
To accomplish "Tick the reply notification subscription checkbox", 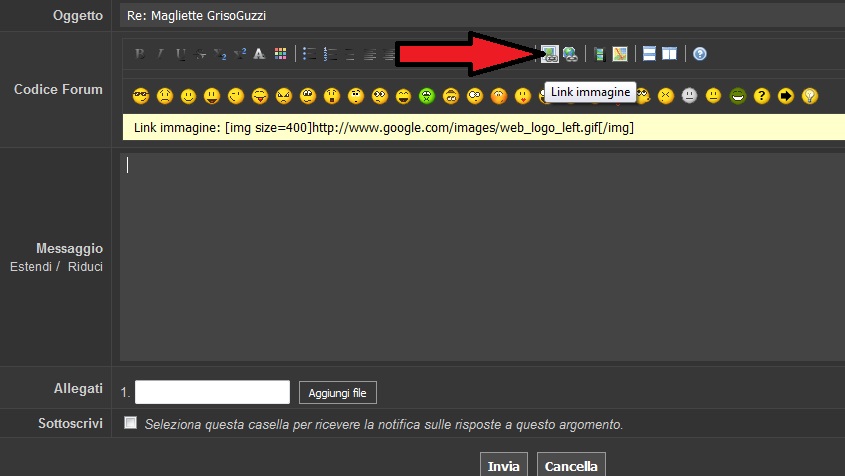I will (130, 423).
